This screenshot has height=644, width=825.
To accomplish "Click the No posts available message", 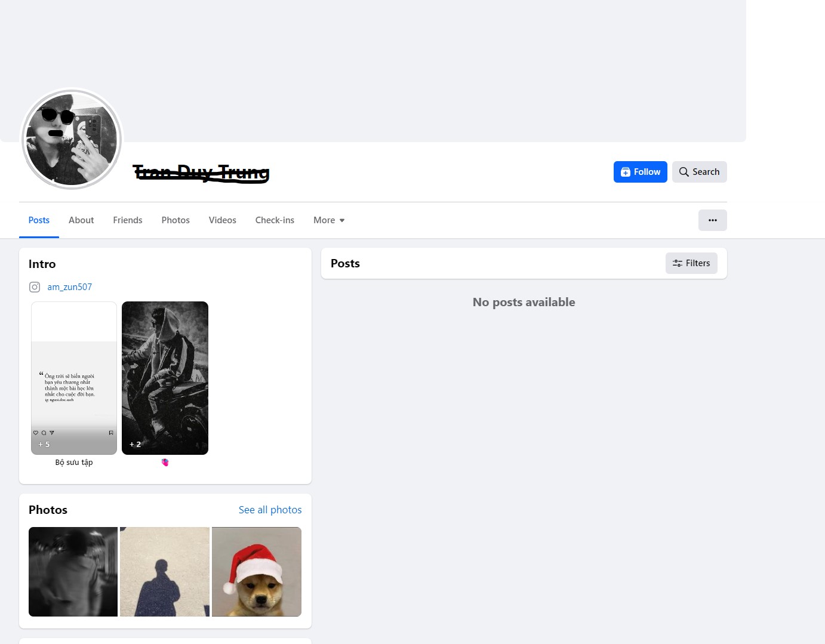I will tap(524, 302).
